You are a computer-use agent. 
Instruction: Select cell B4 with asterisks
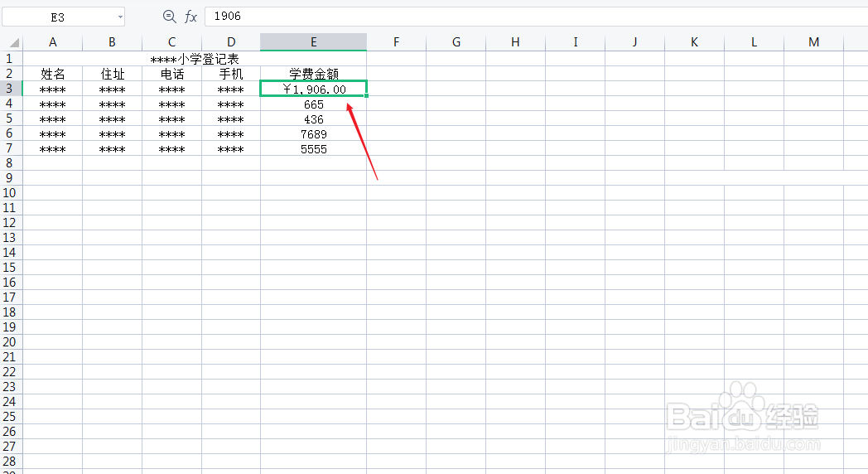112,104
